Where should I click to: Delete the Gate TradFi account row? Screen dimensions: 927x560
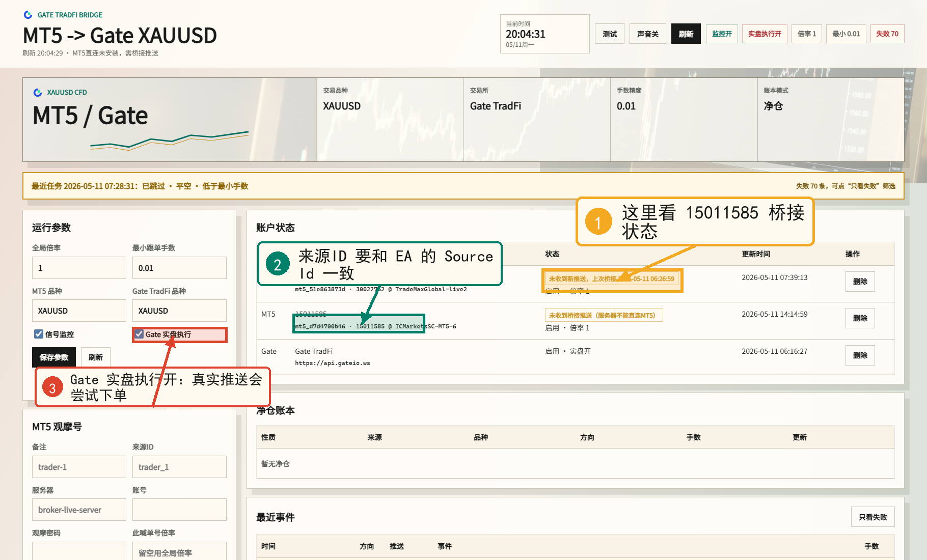tap(860, 355)
